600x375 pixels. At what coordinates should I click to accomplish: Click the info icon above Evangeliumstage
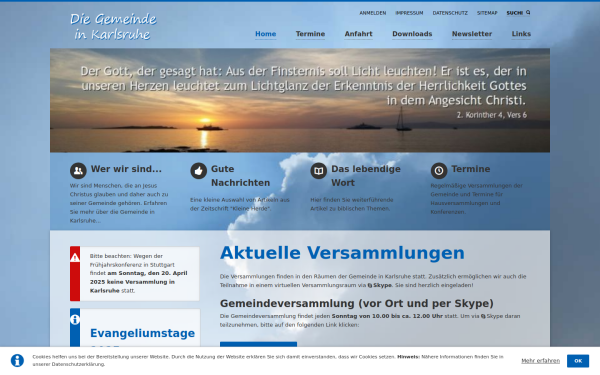(x=75, y=320)
